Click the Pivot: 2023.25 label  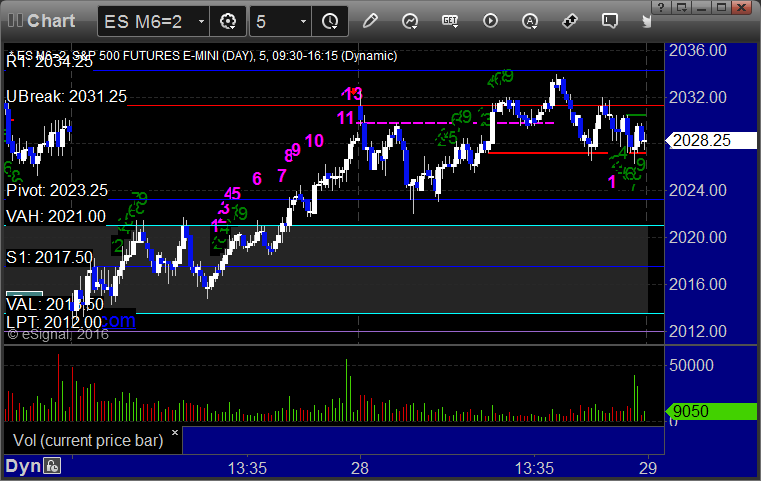57,190
